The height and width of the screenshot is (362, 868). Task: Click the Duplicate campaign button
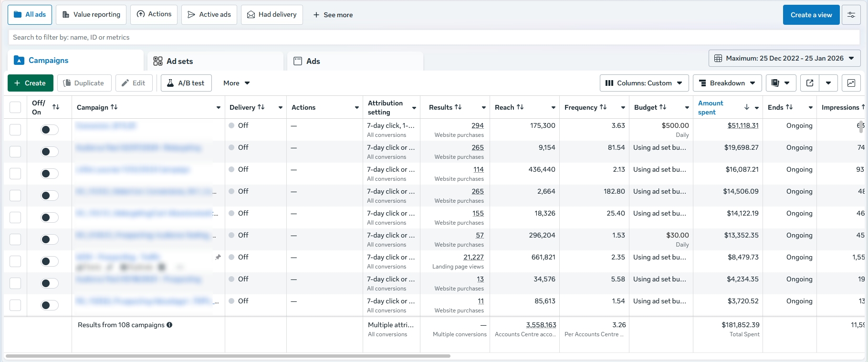[x=84, y=83]
